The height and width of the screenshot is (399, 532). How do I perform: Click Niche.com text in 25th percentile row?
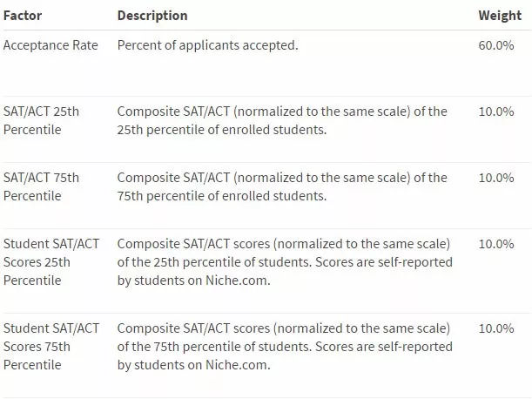tap(238, 281)
